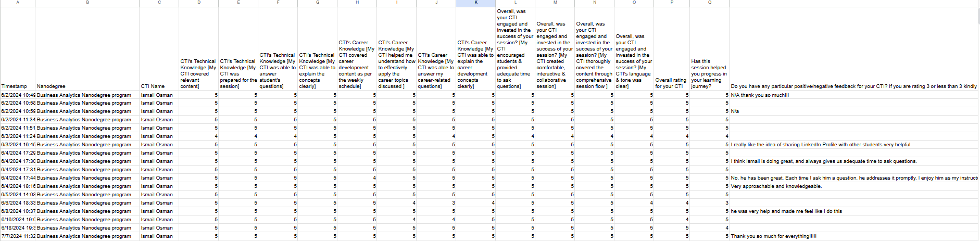Select the timestamp cell "6/3/2024 11:24"
980x241 pixels.
pos(18,136)
